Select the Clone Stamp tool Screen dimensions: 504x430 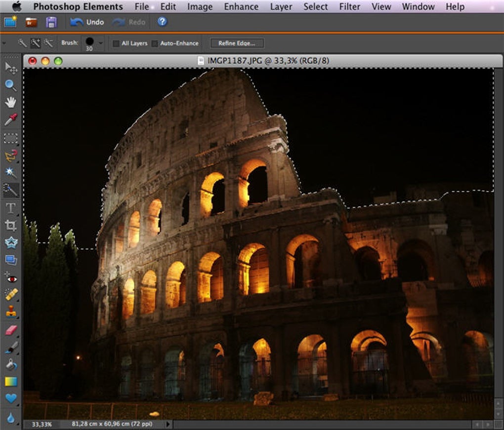10,312
